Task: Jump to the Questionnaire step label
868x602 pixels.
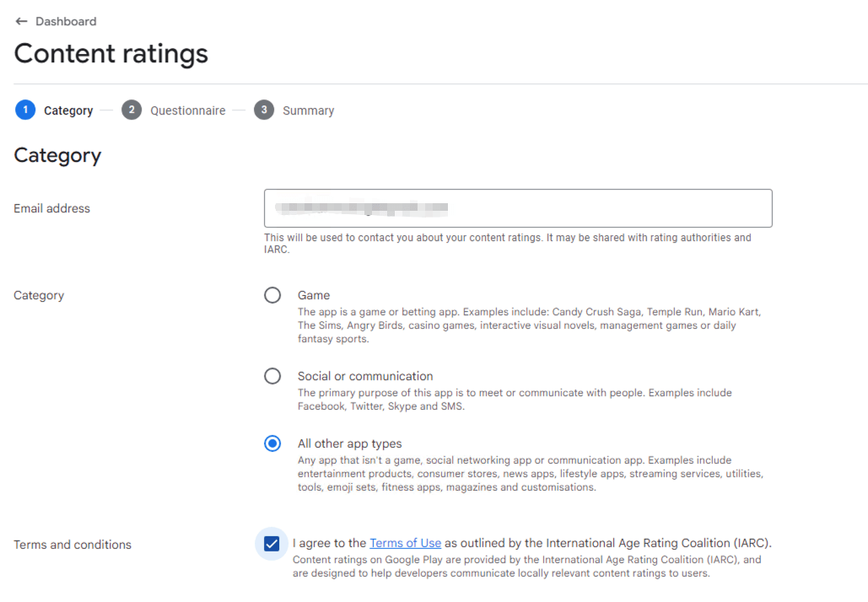Action: tap(187, 110)
